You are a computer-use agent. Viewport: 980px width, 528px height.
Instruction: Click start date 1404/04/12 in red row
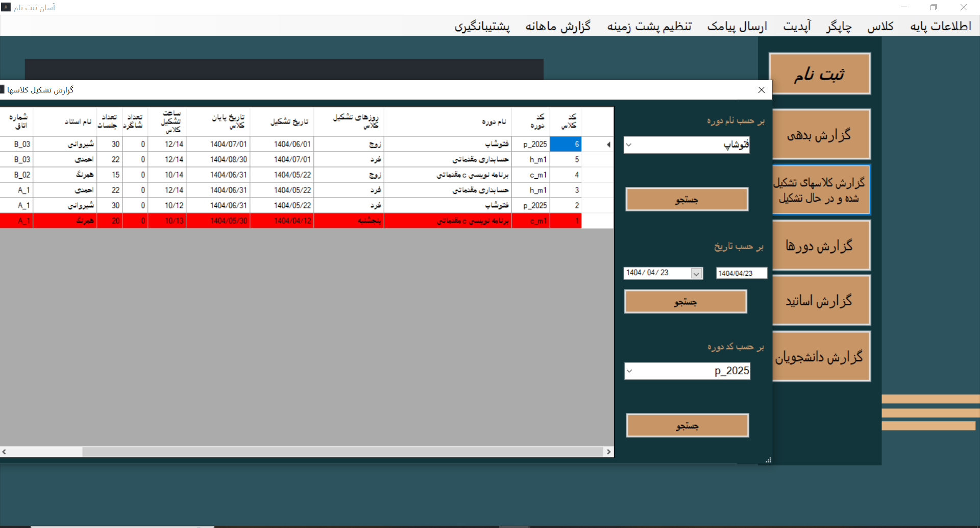pos(282,221)
